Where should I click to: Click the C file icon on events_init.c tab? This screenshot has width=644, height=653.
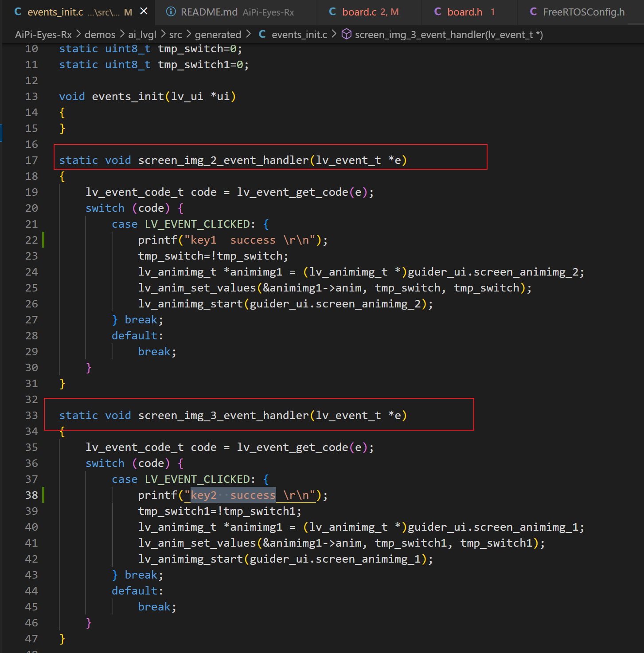18,12
